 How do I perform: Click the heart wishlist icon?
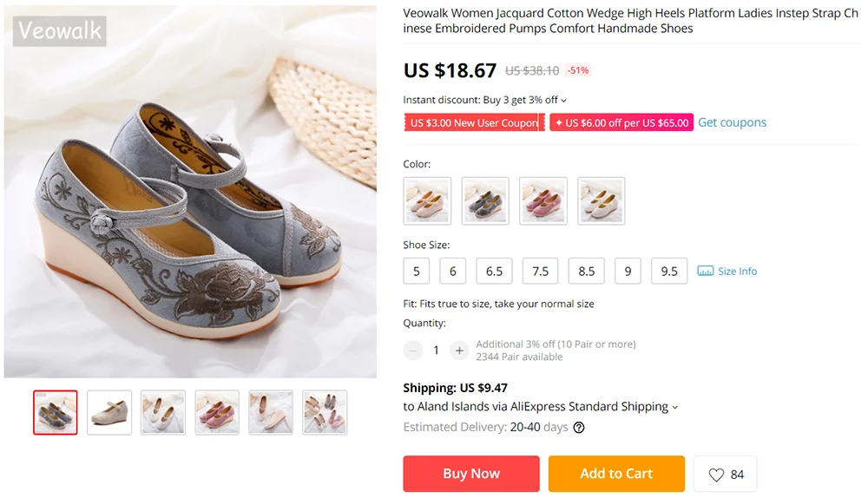(716, 475)
